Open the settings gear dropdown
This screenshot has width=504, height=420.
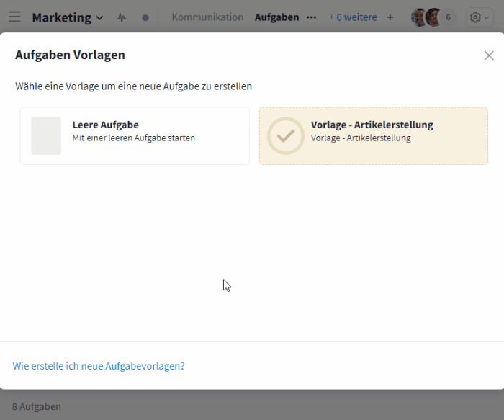point(480,17)
